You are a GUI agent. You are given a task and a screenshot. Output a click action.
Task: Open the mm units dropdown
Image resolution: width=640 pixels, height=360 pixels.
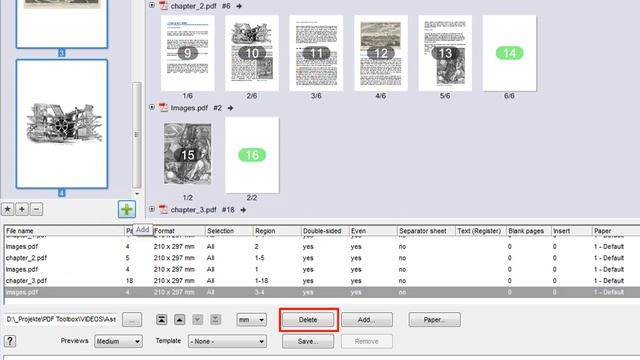tap(251, 320)
